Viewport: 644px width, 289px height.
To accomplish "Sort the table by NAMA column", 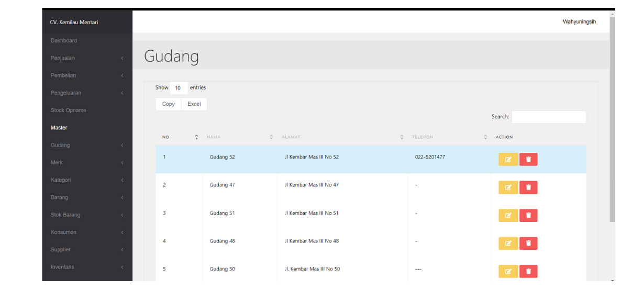I will coord(239,137).
